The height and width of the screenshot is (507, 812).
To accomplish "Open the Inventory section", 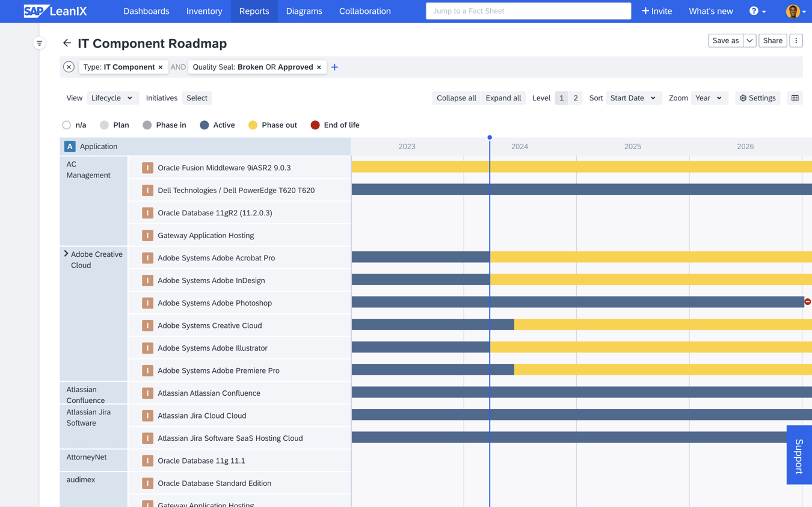I will click(204, 11).
